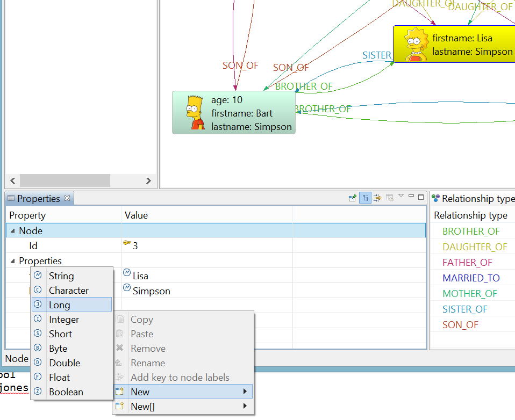This screenshot has width=515, height=420.
Task: Click the Double type icon
Action: click(x=38, y=363)
